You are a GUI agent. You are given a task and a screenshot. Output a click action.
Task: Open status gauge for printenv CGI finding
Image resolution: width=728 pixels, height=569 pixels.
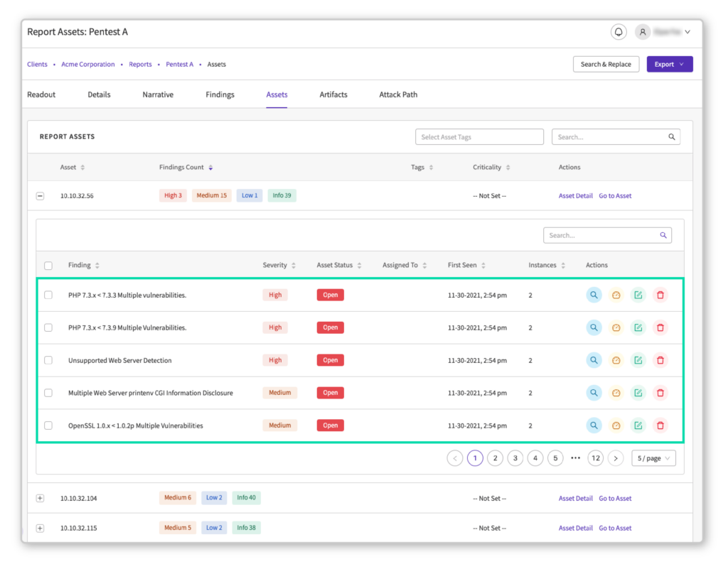click(x=616, y=393)
